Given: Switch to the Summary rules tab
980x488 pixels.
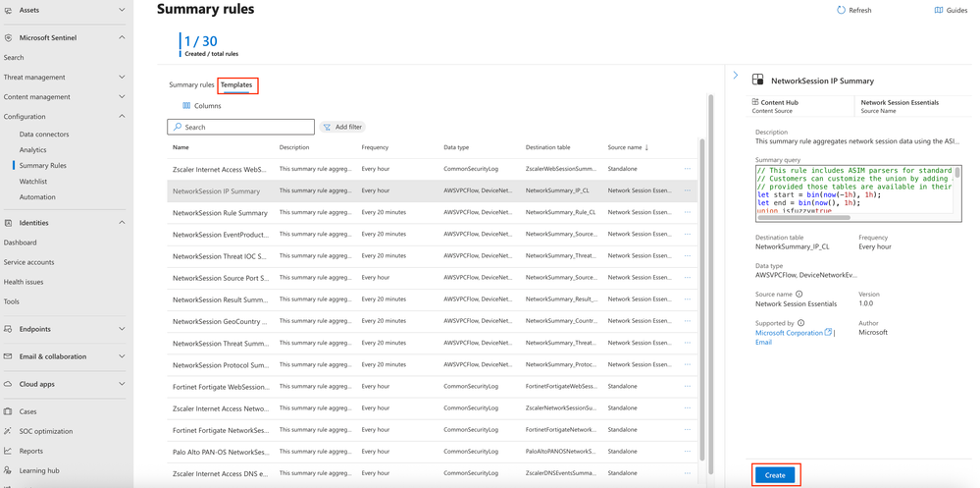Looking at the screenshot, I should pos(191,85).
